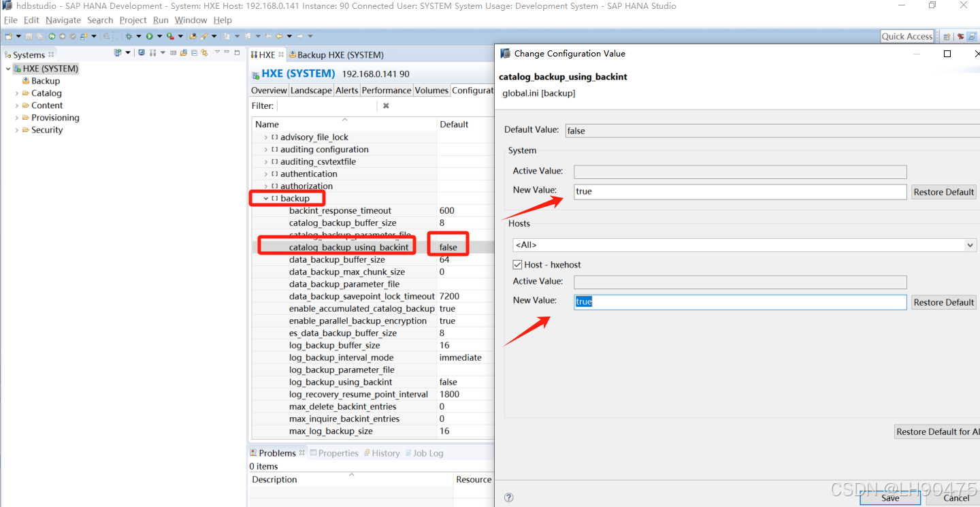Image resolution: width=980 pixels, height=507 pixels.
Task: Click the Filter text field
Action: click(x=327, y=106)
